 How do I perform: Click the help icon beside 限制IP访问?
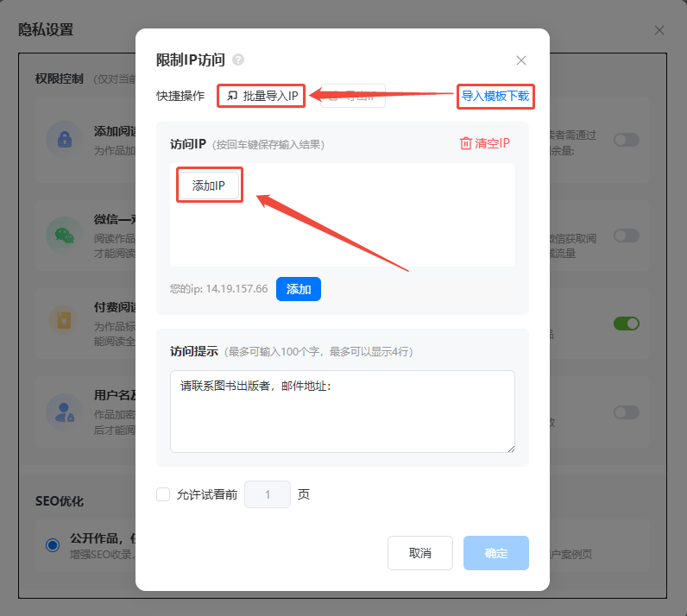tap(238, 60)
